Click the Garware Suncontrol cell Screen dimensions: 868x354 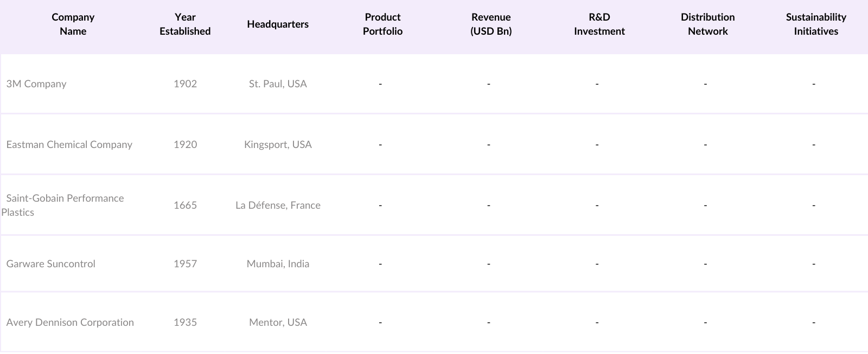pos(51,264)
